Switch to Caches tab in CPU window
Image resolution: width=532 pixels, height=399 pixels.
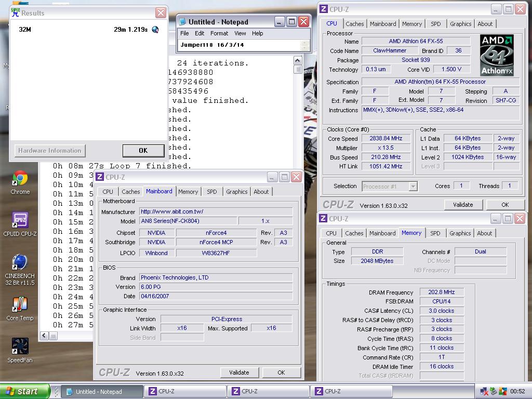[x=354, y=24]
